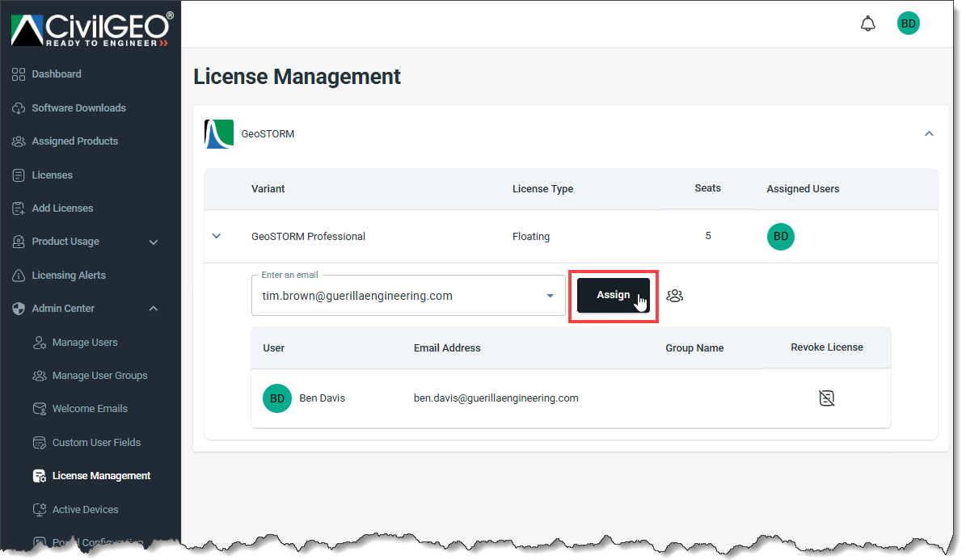Open the email suggestions dropdown
This screenshot has height=560, width=966.
coord(550,296)
